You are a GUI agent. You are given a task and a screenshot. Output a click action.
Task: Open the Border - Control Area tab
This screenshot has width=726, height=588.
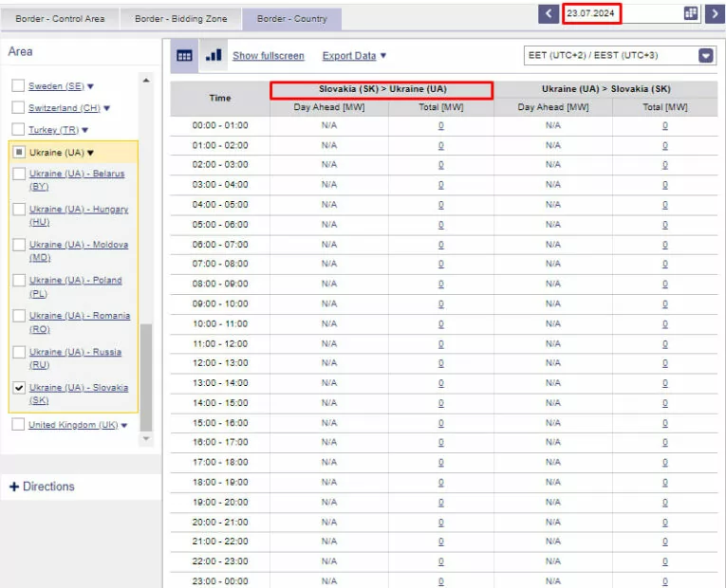pos(60,19)
